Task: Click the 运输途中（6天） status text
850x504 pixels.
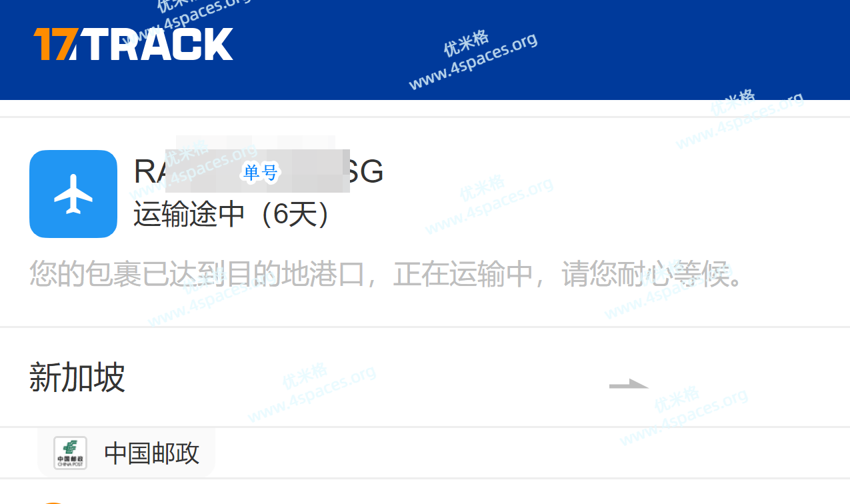Action: [x=232, y=215]
